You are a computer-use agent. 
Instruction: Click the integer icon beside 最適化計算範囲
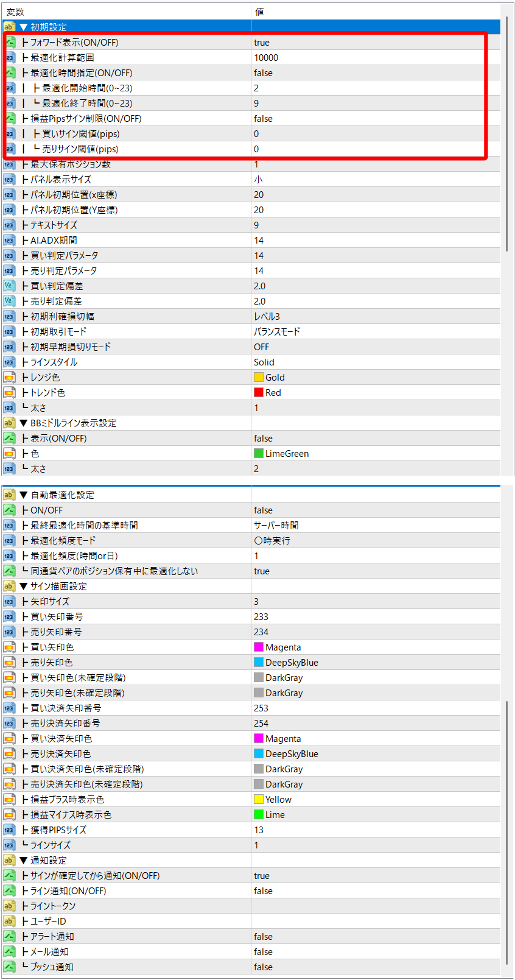(9, 57)
